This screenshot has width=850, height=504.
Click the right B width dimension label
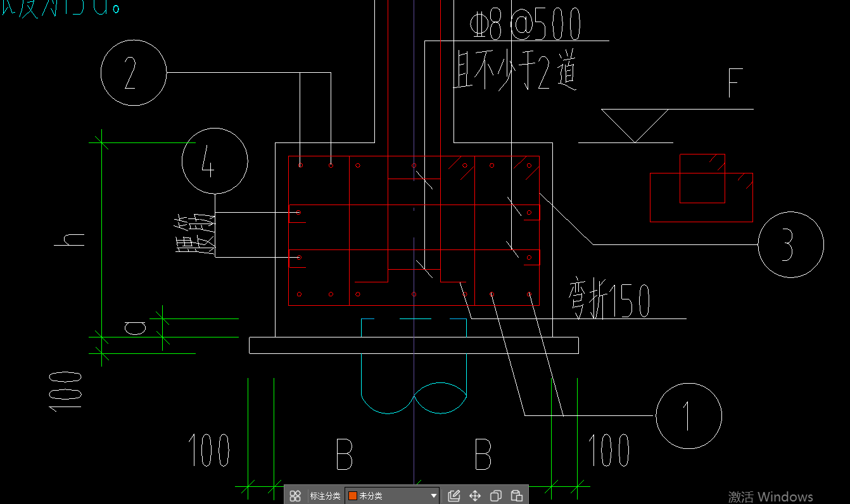(x=483, y=455)
